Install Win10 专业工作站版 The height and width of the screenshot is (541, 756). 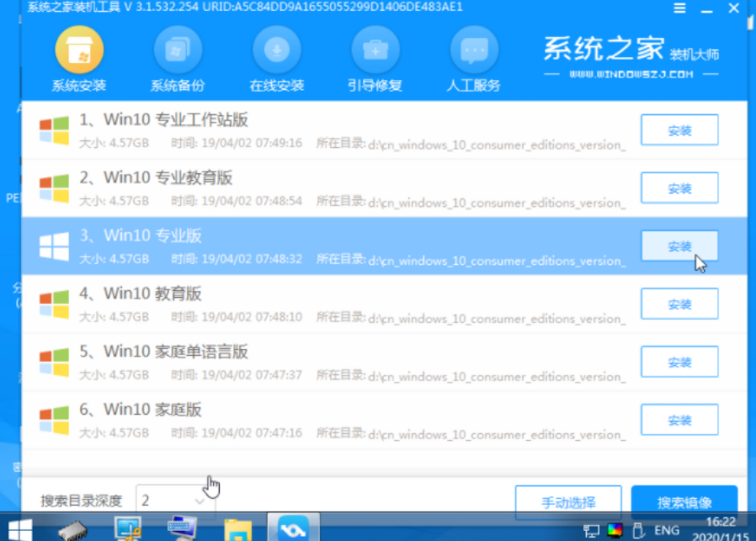tap(679, 130)
